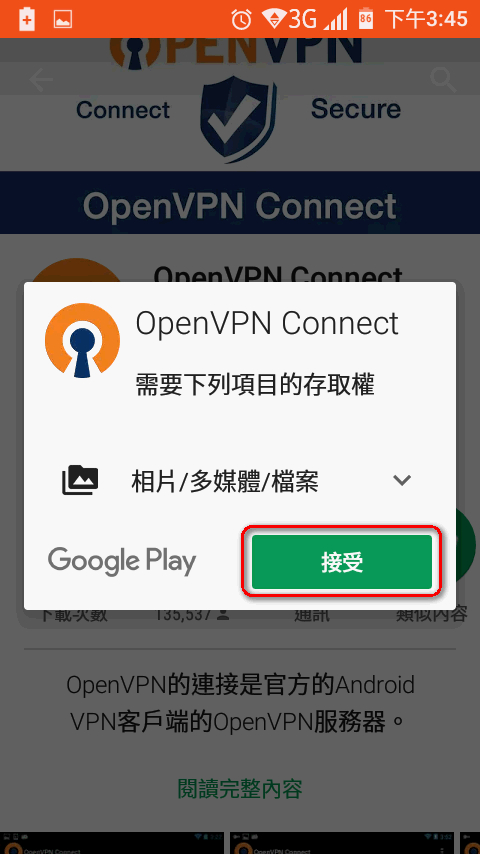This screenshot has width=480, height=854.
Task: Tap the alarm clock status bar icon
Action: tap(241, 20)
